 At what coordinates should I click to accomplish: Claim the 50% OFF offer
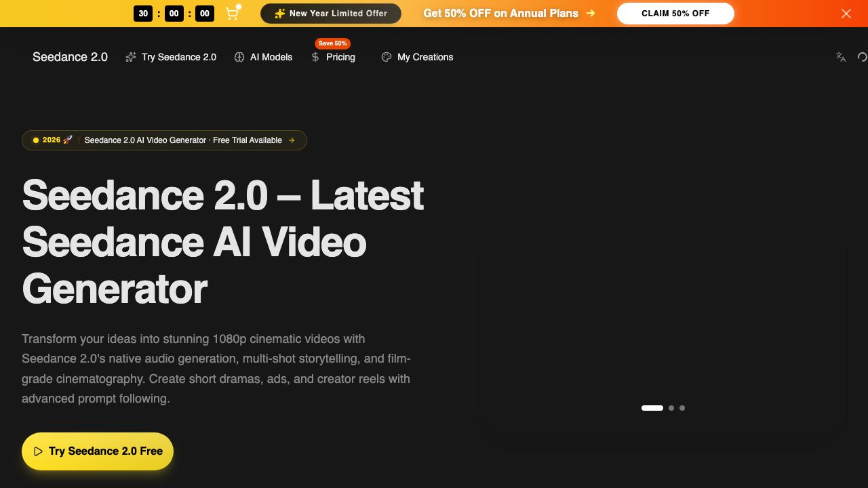coord(675,14)
